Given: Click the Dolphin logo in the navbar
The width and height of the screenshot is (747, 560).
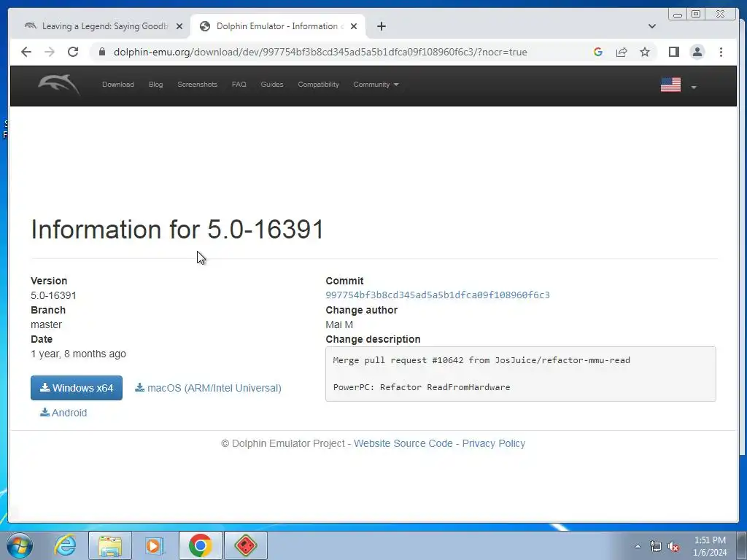Looking at the screenshot, I should tap(59, 85).
